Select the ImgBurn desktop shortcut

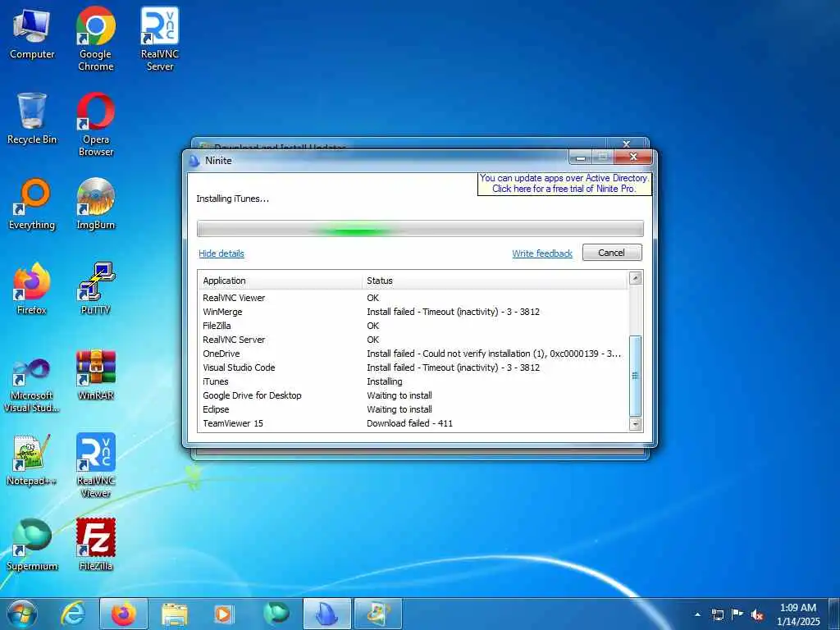(95, 204)
